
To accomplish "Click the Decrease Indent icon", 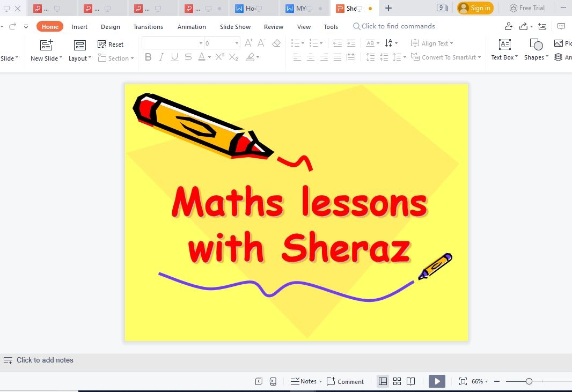I will click(x=338, y=43).
